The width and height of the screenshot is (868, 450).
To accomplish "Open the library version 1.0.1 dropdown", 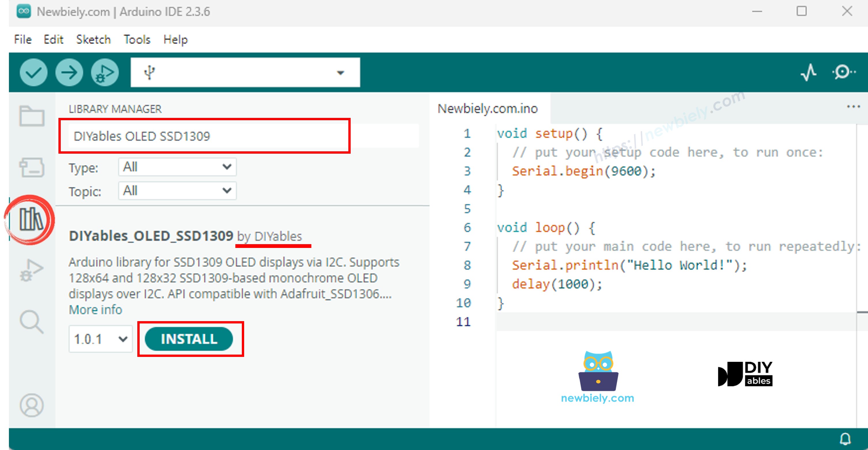I will click(x=100, y=339).
